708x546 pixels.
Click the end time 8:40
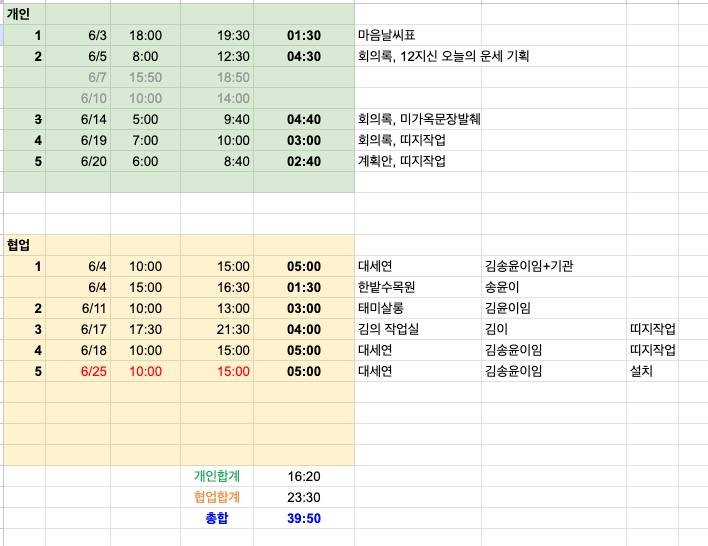click(x=217, y=161)
